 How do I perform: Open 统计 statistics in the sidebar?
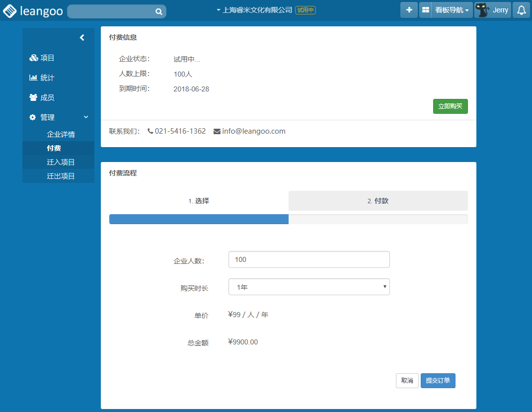47,78
